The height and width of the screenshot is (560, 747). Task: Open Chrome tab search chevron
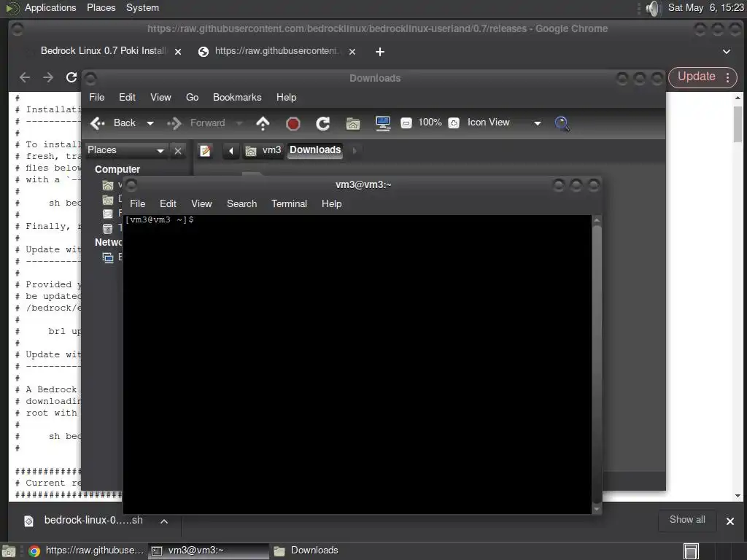tap(727, 52)
